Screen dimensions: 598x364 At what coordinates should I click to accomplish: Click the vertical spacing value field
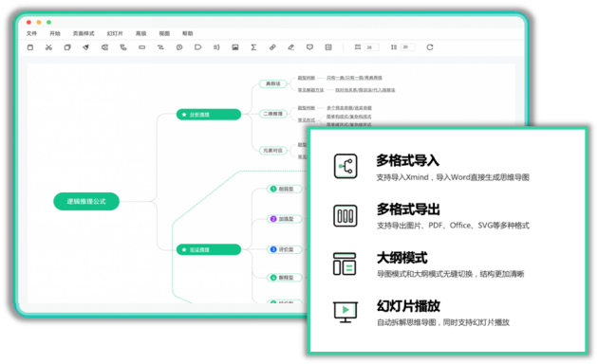coord(408,47)
